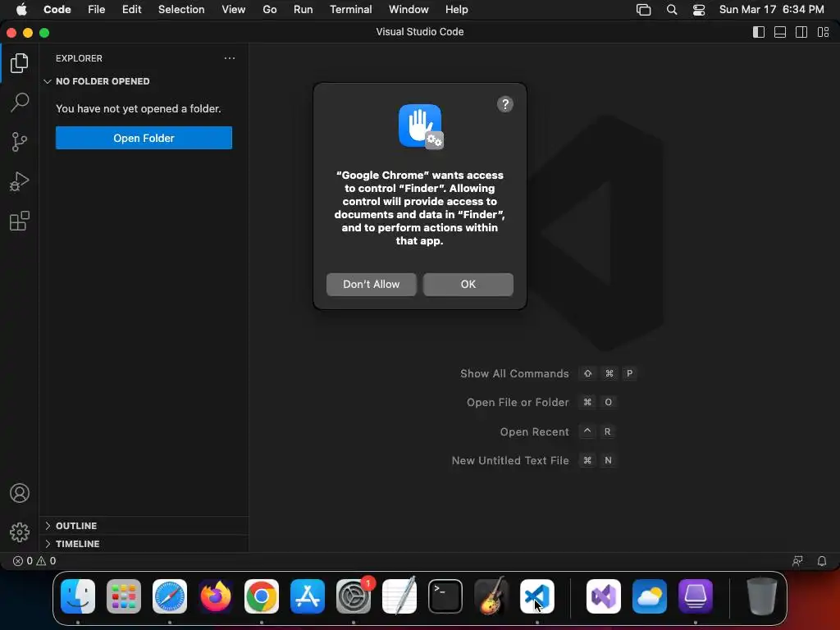Toggle bottom panel layout icon
The width and height of the screenshot is (840, 630).
pos(780,32)
